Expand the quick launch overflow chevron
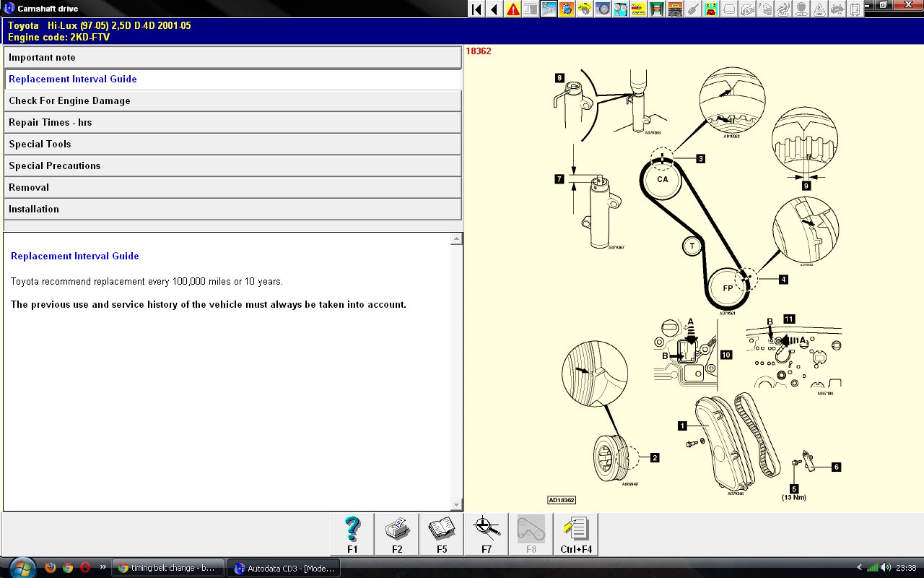Viewport: 924px width, 578px height. 103,567
